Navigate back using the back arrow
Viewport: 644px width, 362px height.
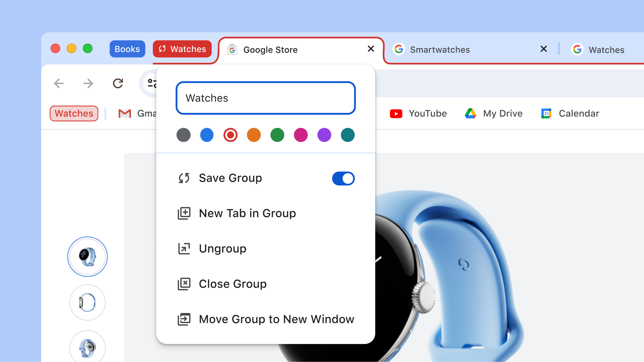(x=59, y=83)
